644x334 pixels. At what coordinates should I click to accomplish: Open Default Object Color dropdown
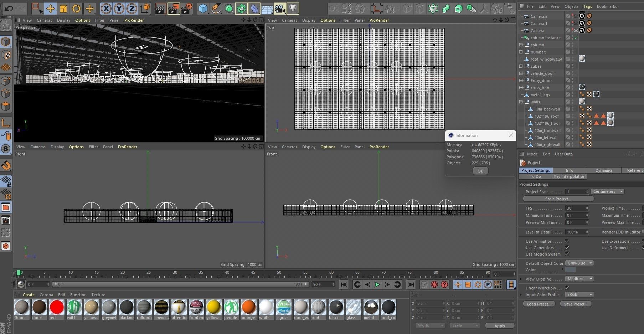(x=579, y=263)
